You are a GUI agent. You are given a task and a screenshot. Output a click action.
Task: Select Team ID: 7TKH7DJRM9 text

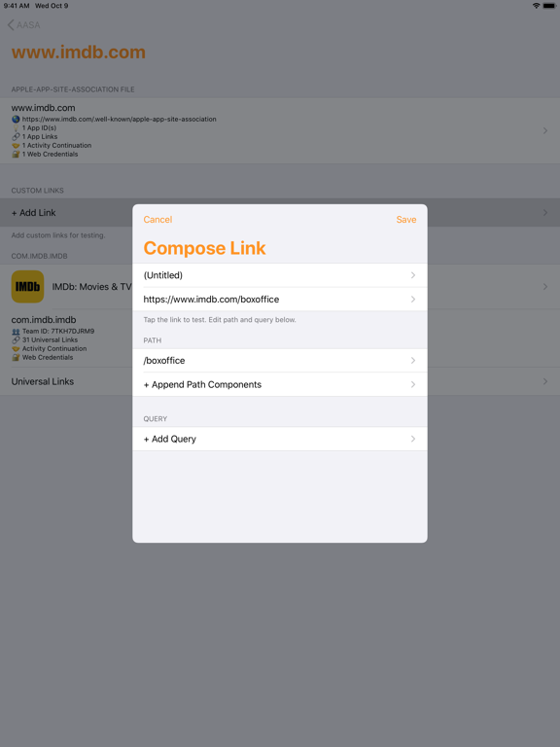pos(58,331)
